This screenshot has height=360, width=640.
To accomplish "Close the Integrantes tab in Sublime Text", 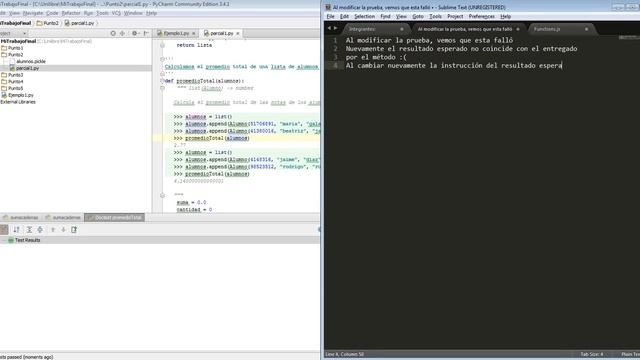I will tap(402, 29).
